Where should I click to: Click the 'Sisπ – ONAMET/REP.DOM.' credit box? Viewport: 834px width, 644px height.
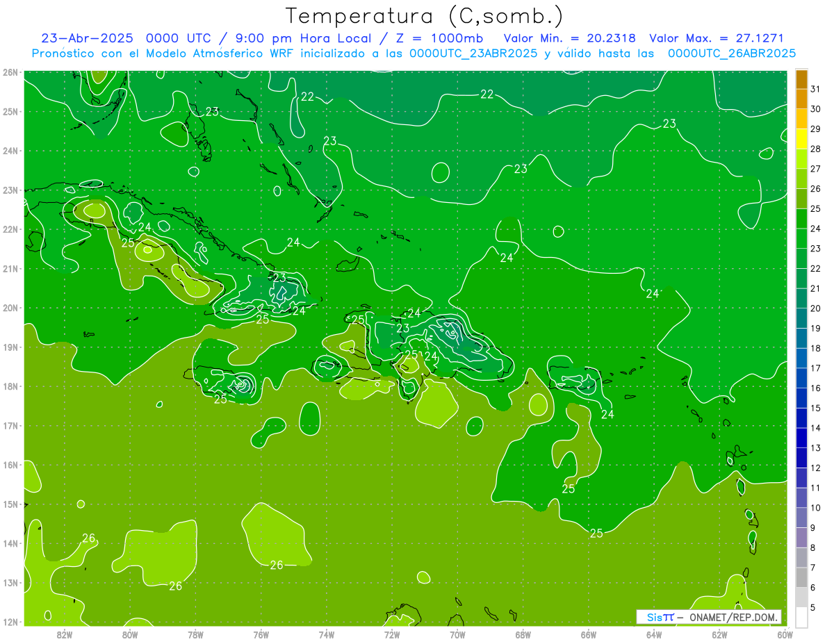709,617
